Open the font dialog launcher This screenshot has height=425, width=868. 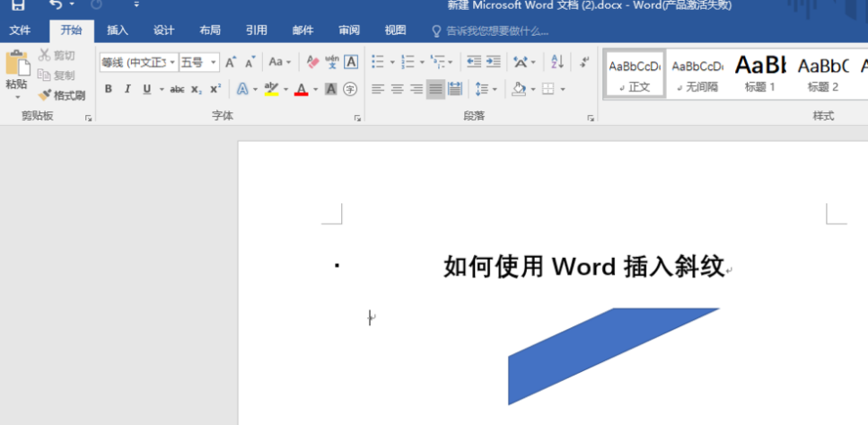click(357, 118)
